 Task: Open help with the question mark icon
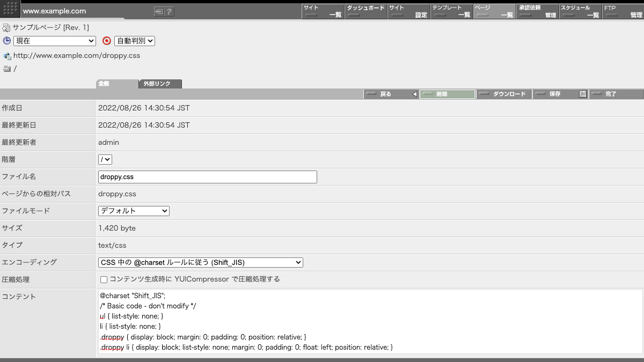(169, 11)
